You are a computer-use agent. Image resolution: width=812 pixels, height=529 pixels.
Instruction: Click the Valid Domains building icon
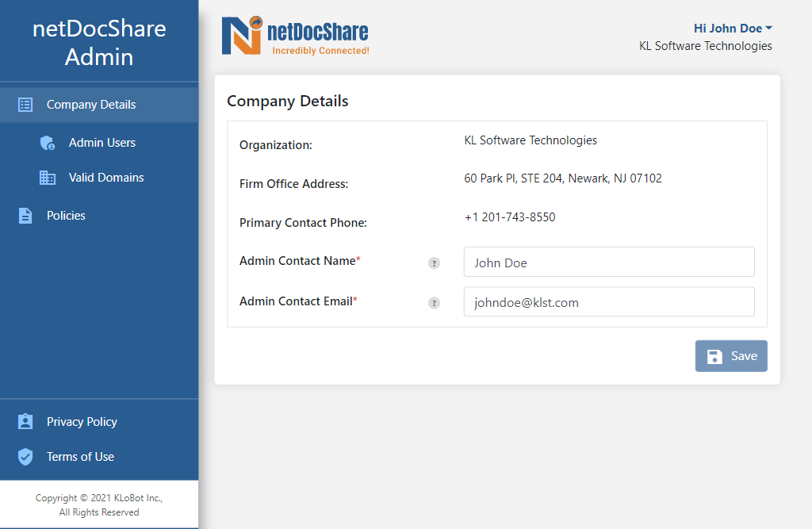pos(47,178)
